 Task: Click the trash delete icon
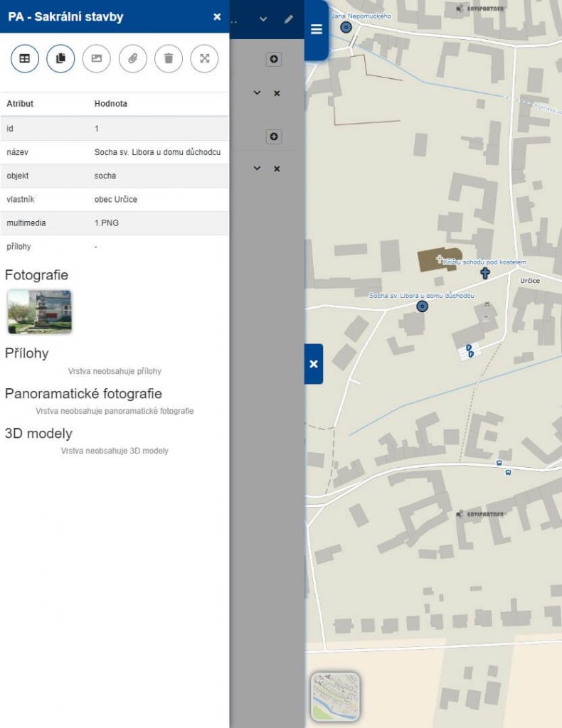[169, 59]
